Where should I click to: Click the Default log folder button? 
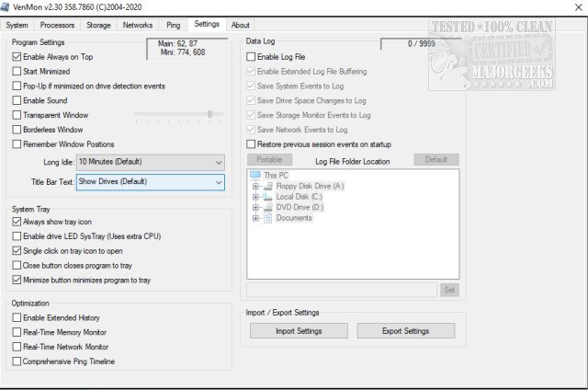click(x=436, y=159)
